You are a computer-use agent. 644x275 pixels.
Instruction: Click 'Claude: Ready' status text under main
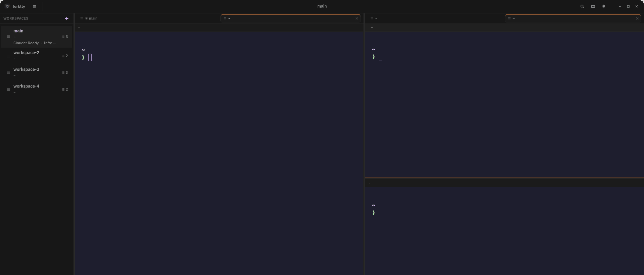[x=26, y=43]
